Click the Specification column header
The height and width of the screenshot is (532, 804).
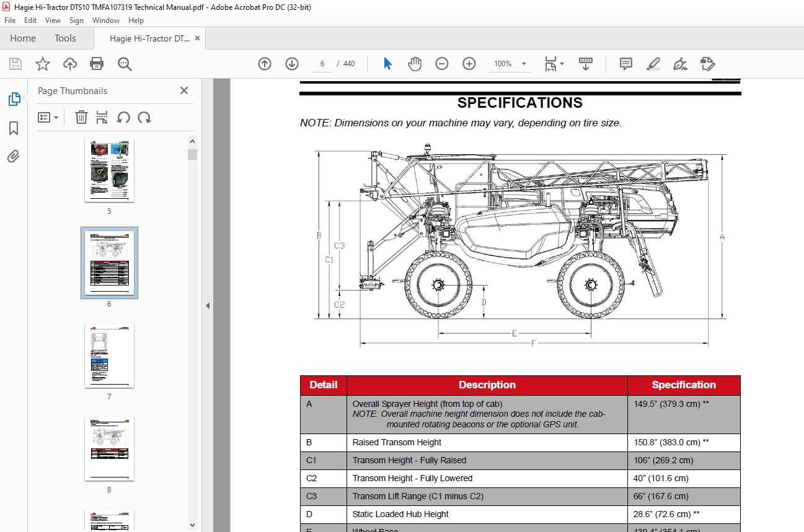(684, 385)
